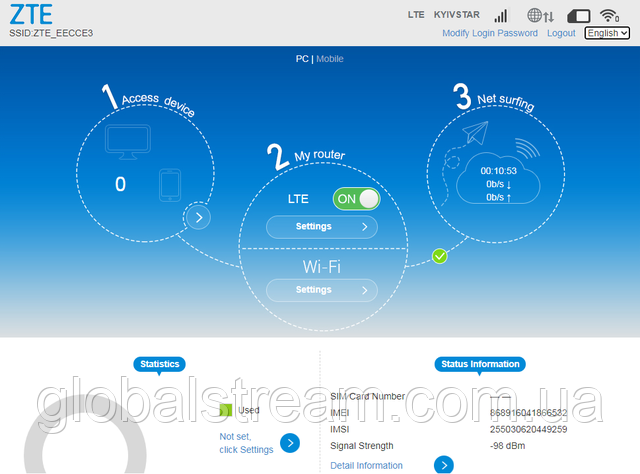
Task: Open detail information blue arrow button
Action: pos(444,465)
